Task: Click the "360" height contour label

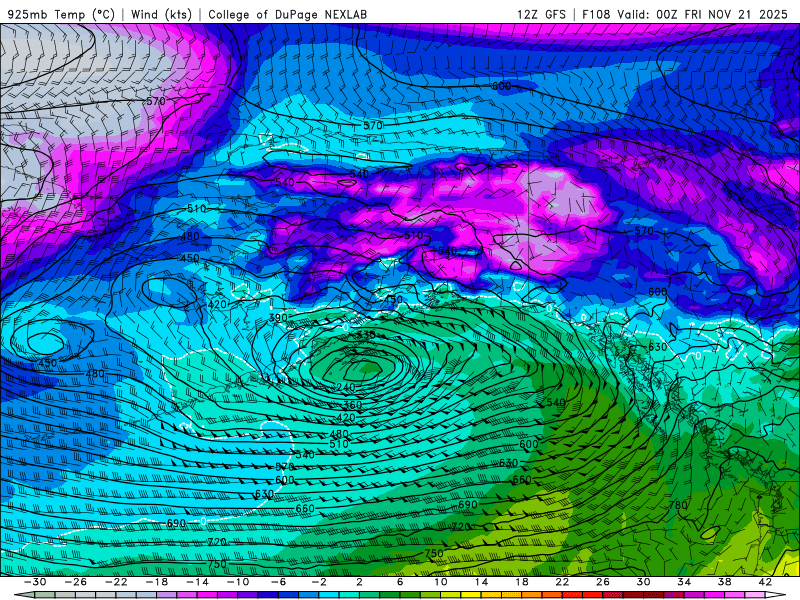Action: pos(352,405)
